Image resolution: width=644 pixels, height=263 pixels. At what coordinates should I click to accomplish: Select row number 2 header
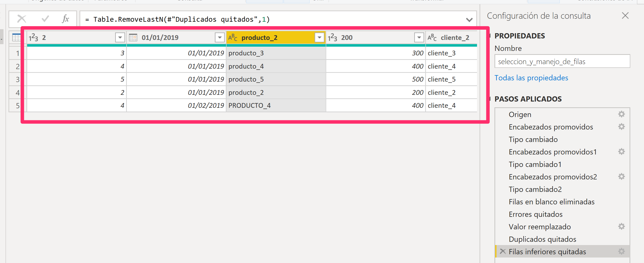(x=17, y=67)
